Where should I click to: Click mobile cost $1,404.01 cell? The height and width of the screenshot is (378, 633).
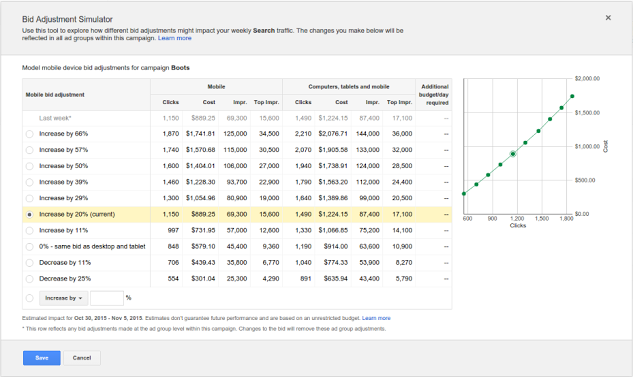click(x=200, y=166)
